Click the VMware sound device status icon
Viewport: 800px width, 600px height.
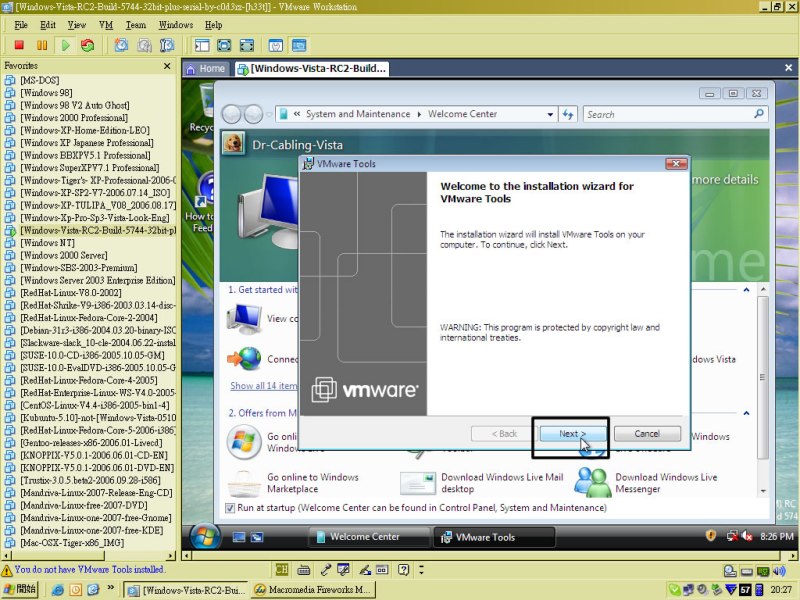point(779,571)
